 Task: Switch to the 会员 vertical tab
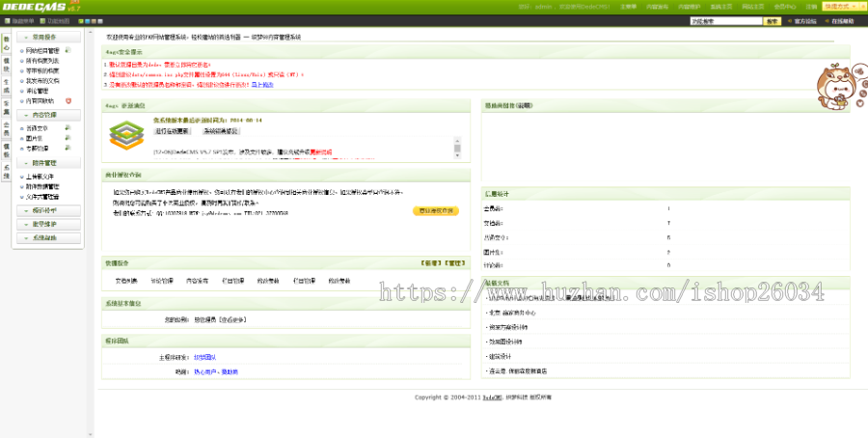[6, 128]
